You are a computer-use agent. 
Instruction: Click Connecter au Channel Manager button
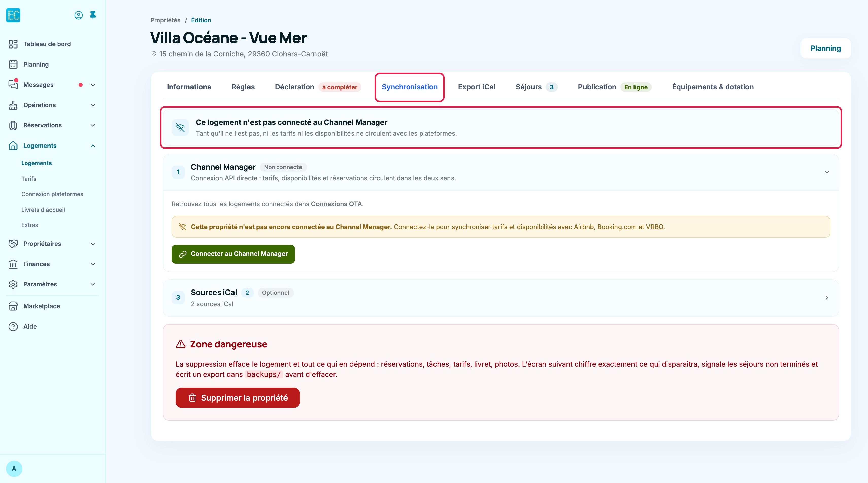click(x=233, y=254)
